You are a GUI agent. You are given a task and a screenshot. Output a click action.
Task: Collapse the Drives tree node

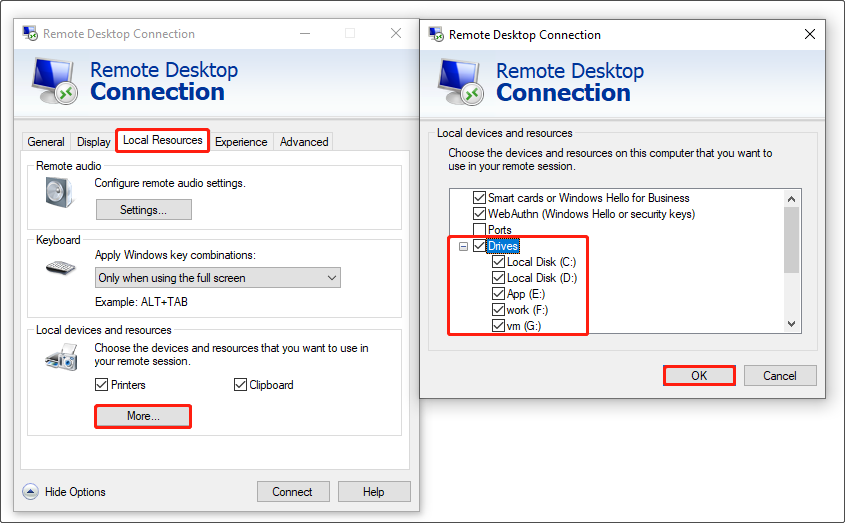click(x=463, y=246)
